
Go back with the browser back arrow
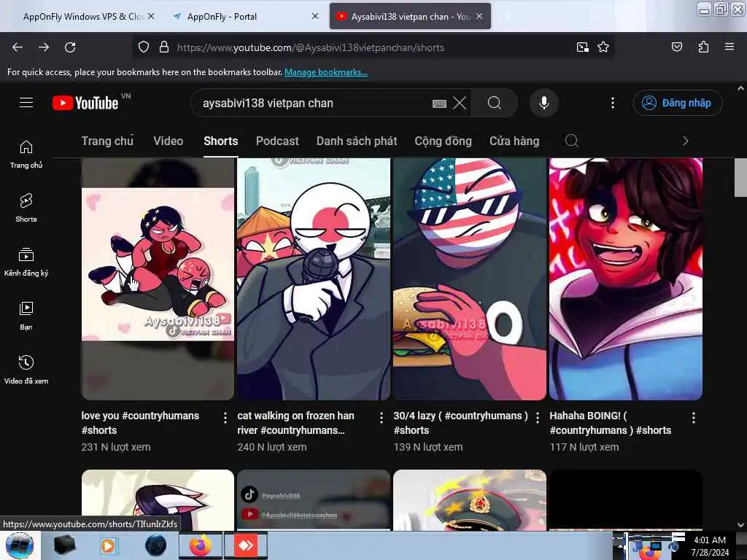(x=18, y=47)
